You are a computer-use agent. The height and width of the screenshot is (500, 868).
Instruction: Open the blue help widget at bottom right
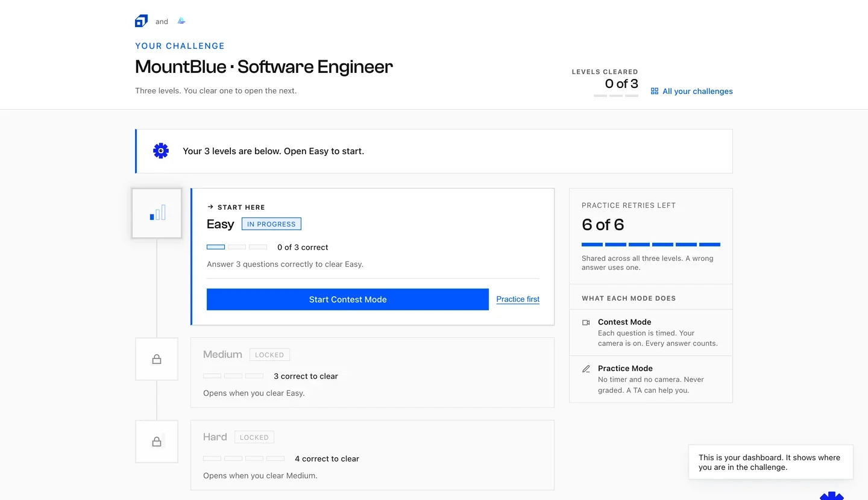pos(832,496)
